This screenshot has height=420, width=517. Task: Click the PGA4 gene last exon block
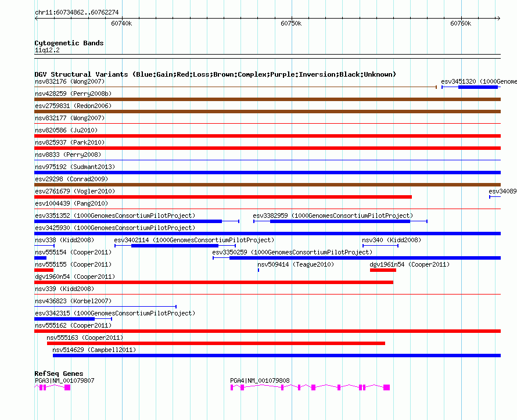click(386, 387)
